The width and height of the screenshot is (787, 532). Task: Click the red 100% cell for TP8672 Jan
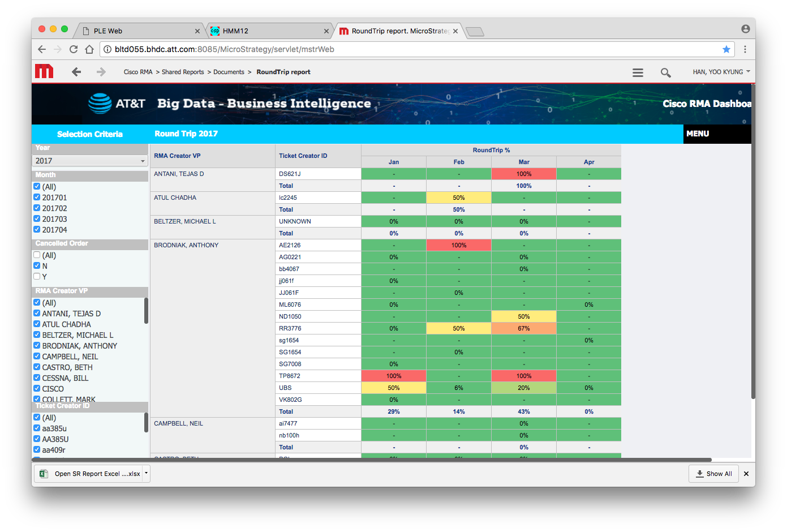coord(394,376)
